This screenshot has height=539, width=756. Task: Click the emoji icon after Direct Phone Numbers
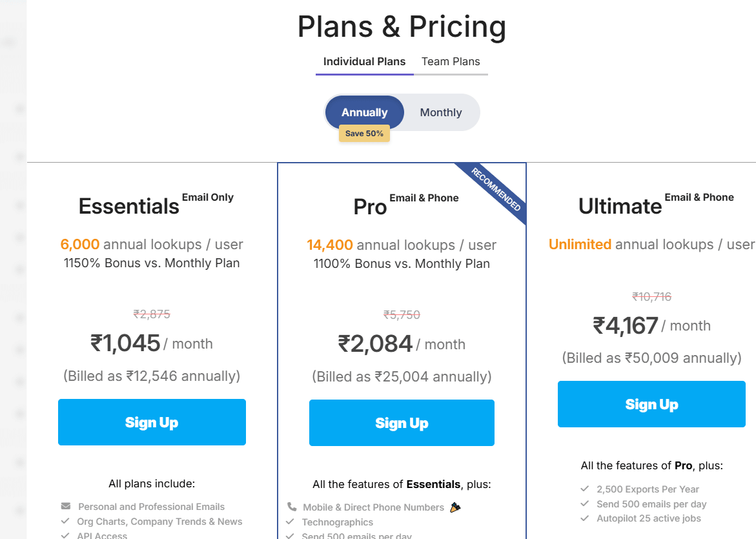point(455,507)
